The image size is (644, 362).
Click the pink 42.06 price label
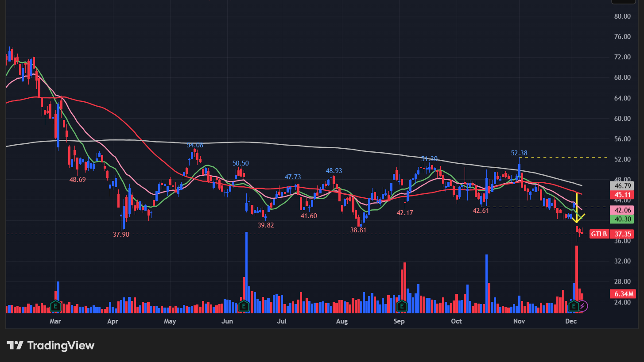[622, 210]
